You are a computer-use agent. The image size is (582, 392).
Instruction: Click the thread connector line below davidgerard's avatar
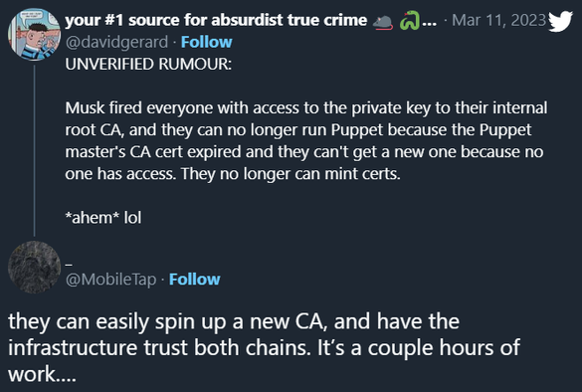(34, 150)
